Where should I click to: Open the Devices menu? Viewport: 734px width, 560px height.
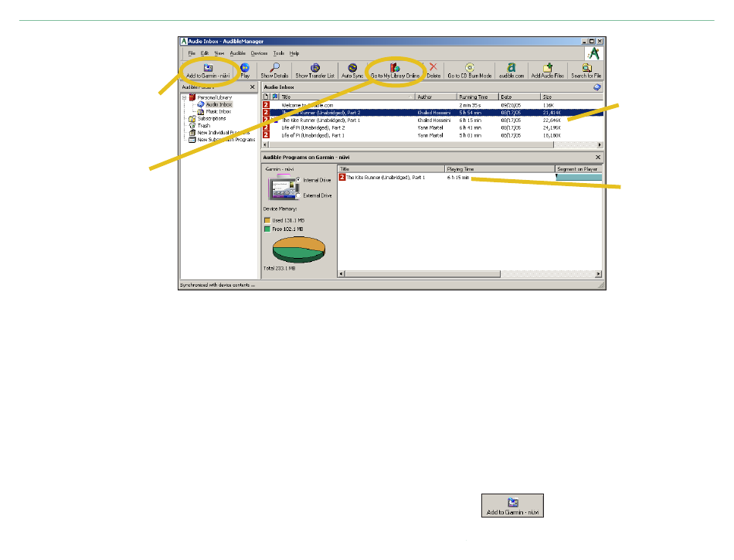259,53
